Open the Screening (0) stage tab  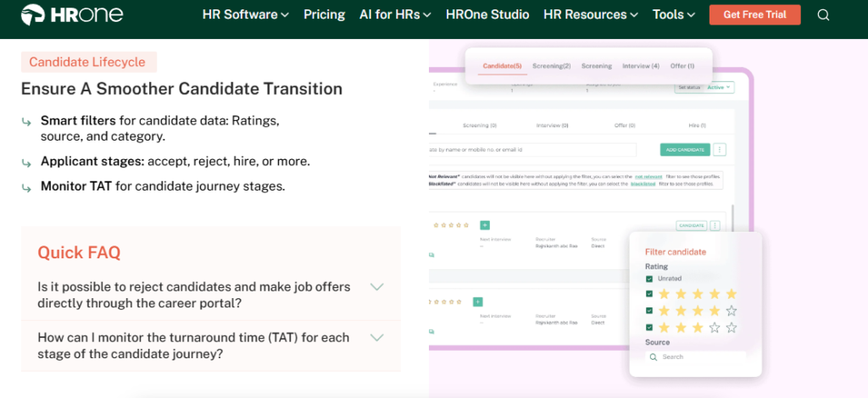tap(480, 125)
